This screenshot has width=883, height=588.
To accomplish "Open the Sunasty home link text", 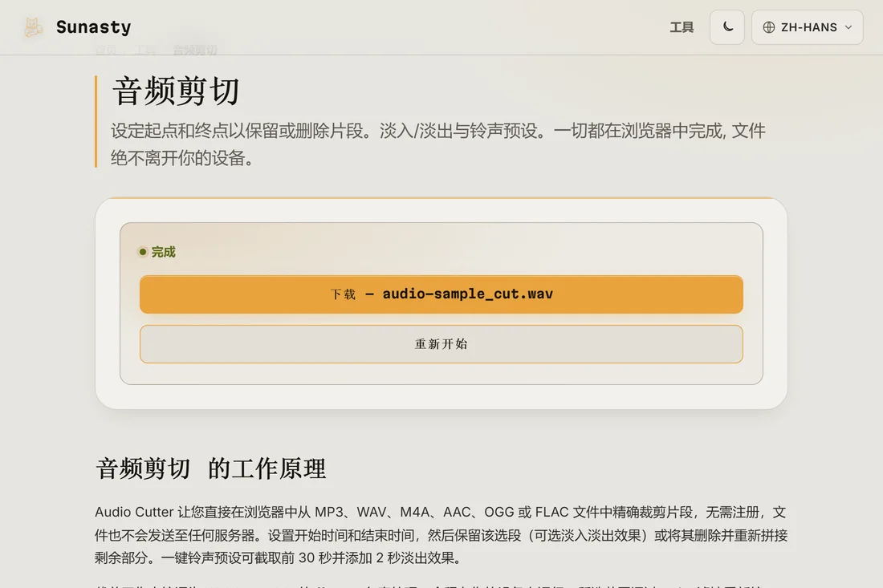I will (x=93, y=27).
